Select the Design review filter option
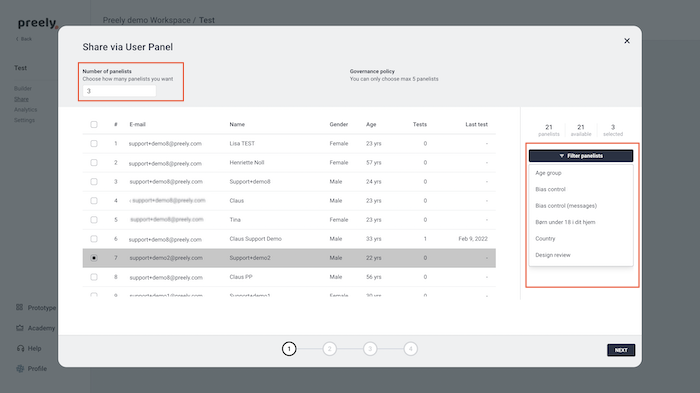The width and height of the screenshot is (700, 393). (x=553, y=255)
